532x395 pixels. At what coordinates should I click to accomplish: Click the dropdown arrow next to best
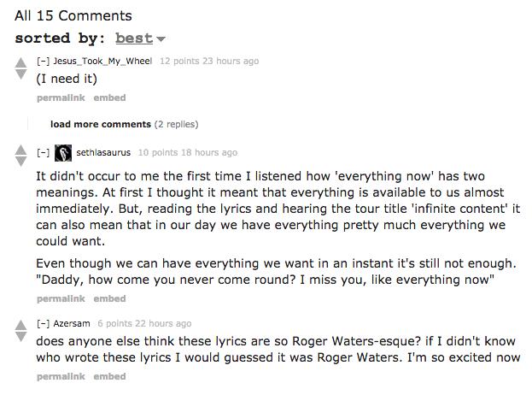tap(161, 39)
